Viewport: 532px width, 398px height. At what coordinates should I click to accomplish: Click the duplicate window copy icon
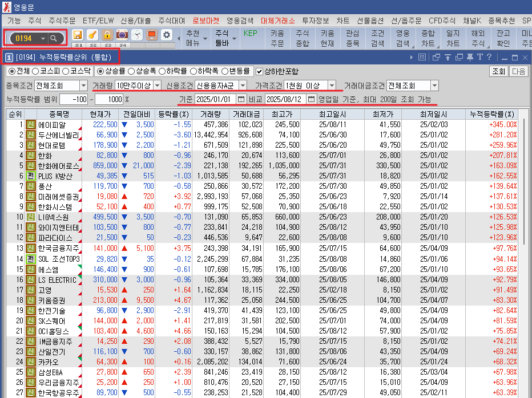[x=459, y=57]
